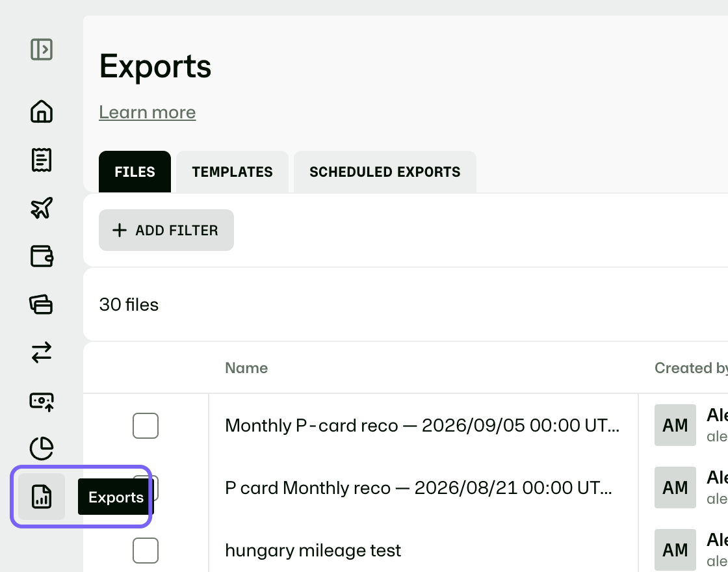Viewport: 728px width, 572px height.
Task: Click the Exports page heading
Action: click(155, 66)
